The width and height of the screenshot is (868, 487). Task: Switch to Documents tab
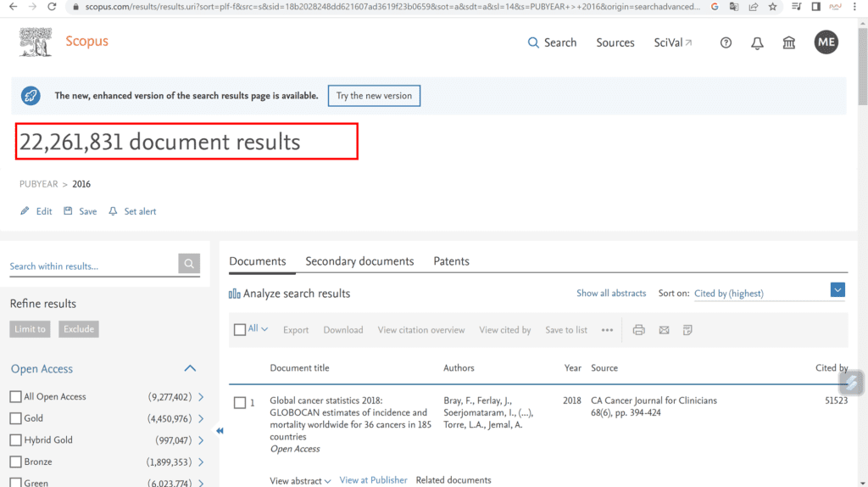258,261
